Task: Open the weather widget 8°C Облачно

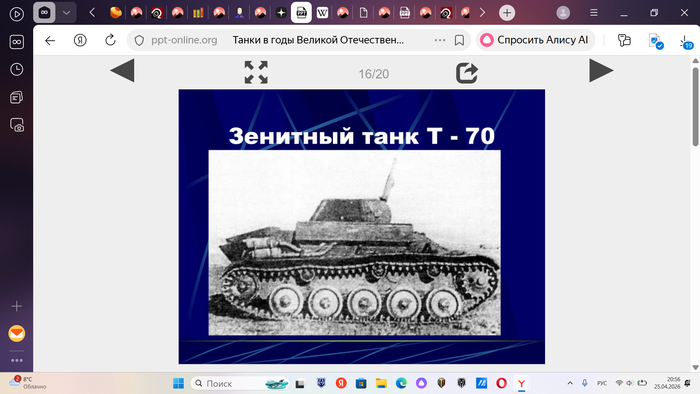Action: pyautogui.click(x=28, y=382)
